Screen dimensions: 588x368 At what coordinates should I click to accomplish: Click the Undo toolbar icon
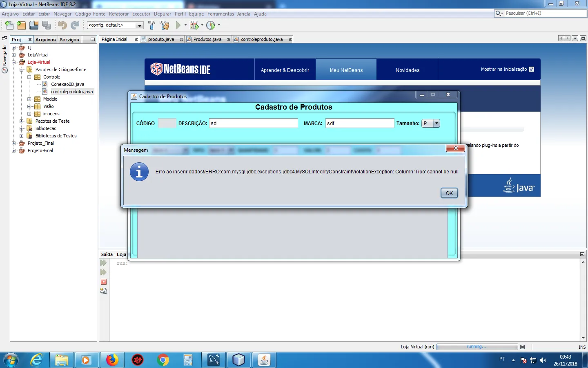[62, 25]
